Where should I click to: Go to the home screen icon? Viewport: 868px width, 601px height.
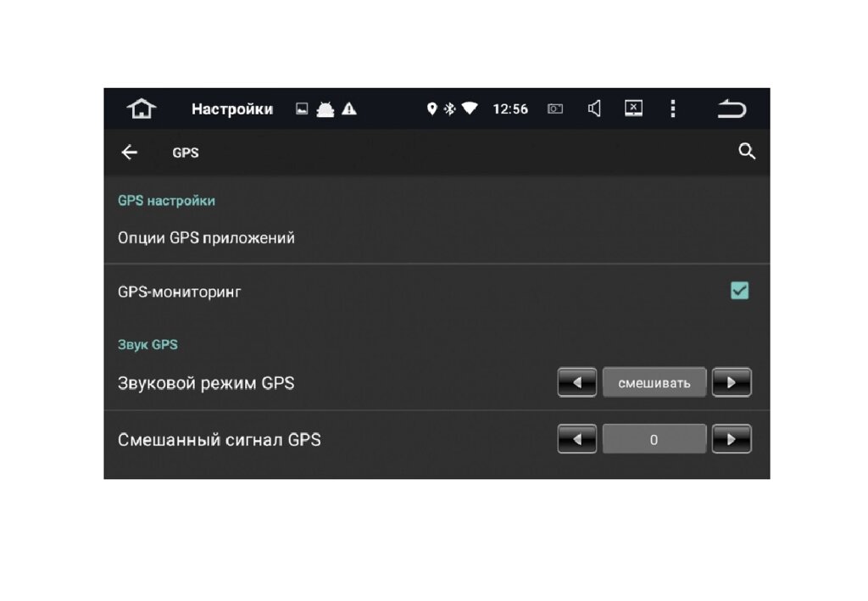pos(142,109)
